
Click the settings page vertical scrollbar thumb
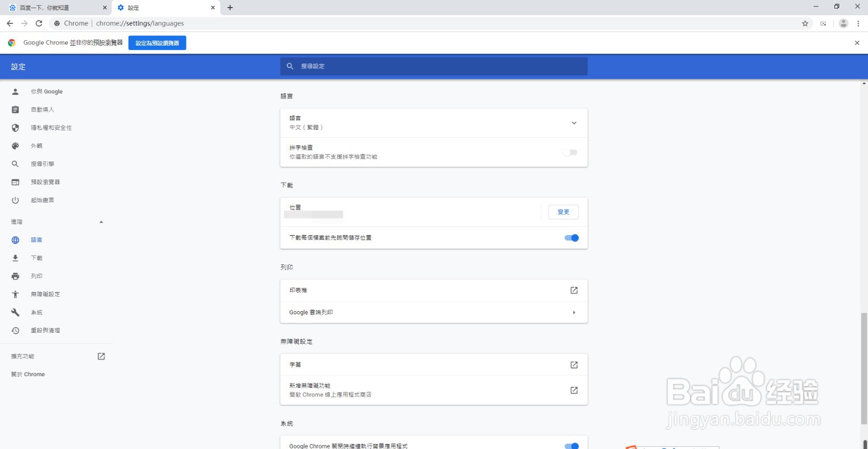[864, 369]
